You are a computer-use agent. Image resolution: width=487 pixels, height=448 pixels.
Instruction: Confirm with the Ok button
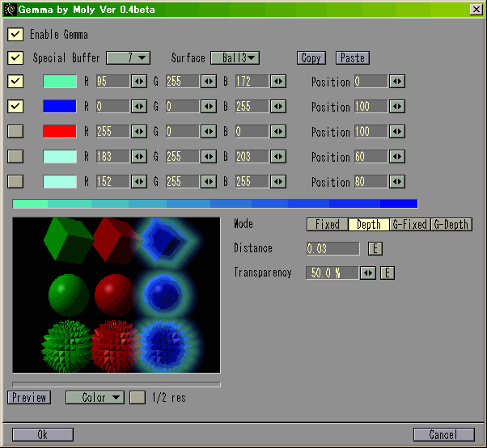pos(43,434)
